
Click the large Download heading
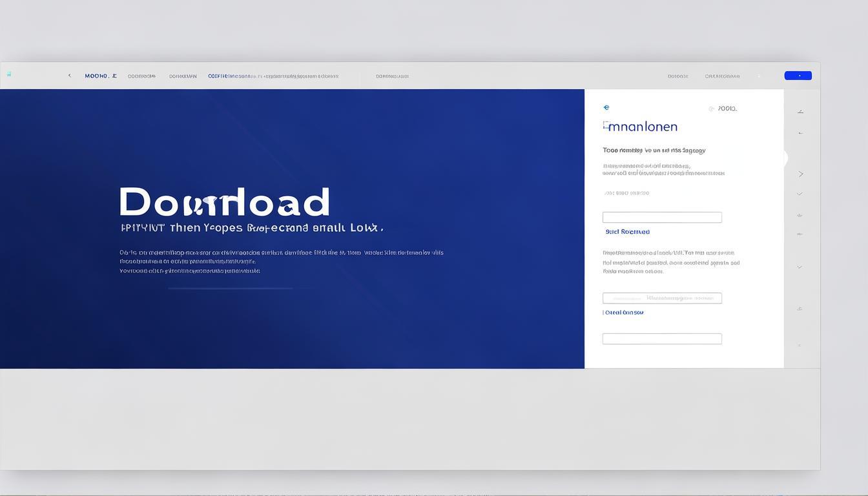tap(224, 202)
